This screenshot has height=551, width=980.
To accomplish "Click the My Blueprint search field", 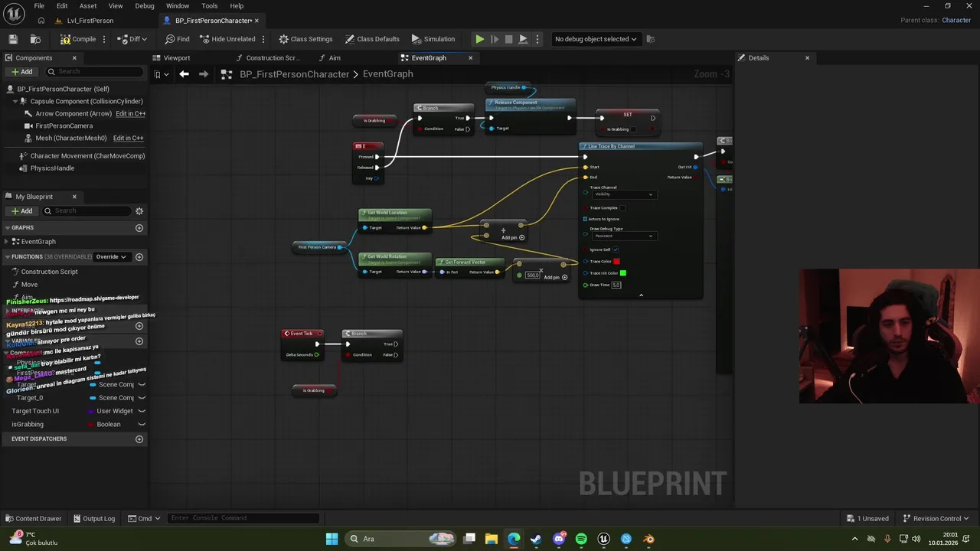I will point(86,211).
